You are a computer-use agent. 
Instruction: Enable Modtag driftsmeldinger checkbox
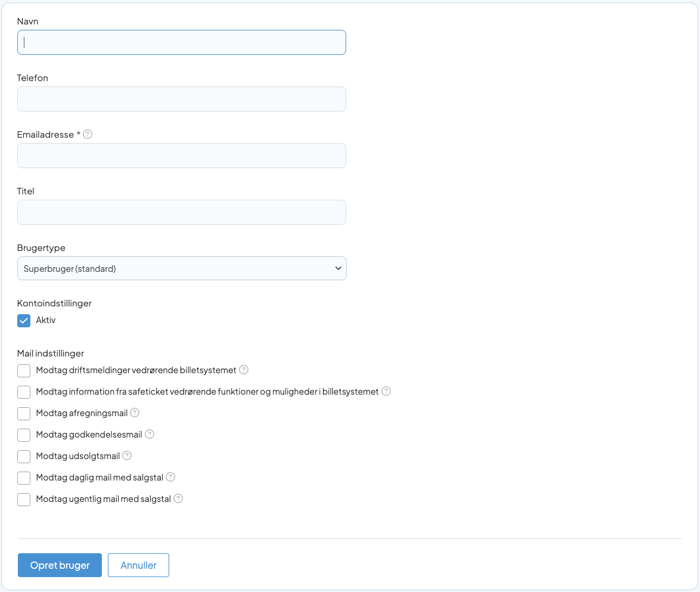24,371
